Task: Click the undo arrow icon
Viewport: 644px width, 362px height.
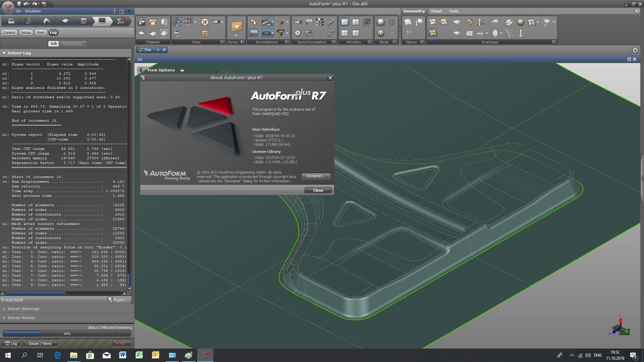Action: pyautogui.click(x=26, y=4)
